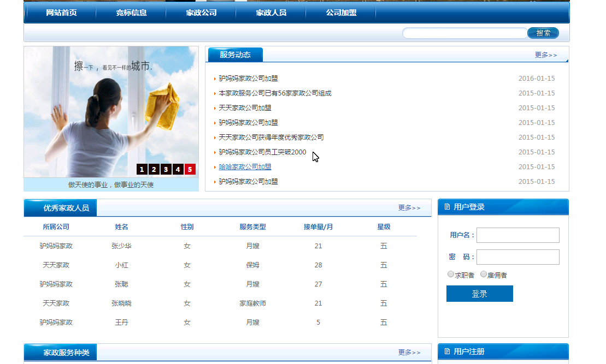Screen dimensions: 606x364
Task: Switch banner to slide 4
Action: coord(178,170)
